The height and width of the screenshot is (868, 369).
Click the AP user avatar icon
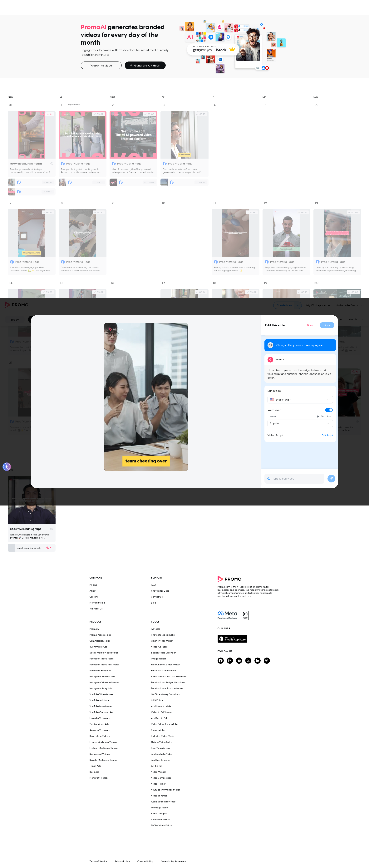270,345
